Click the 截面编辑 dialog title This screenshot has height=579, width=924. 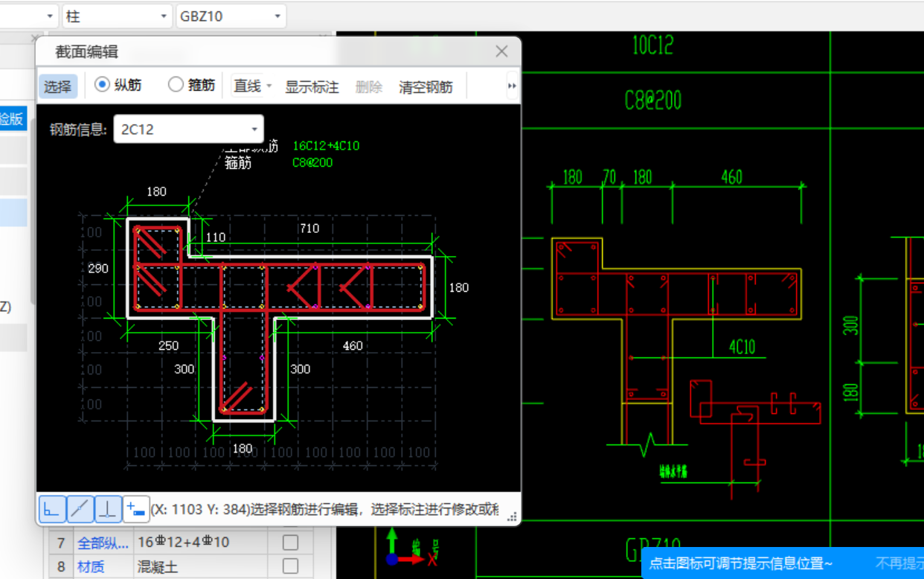point(86,52)
